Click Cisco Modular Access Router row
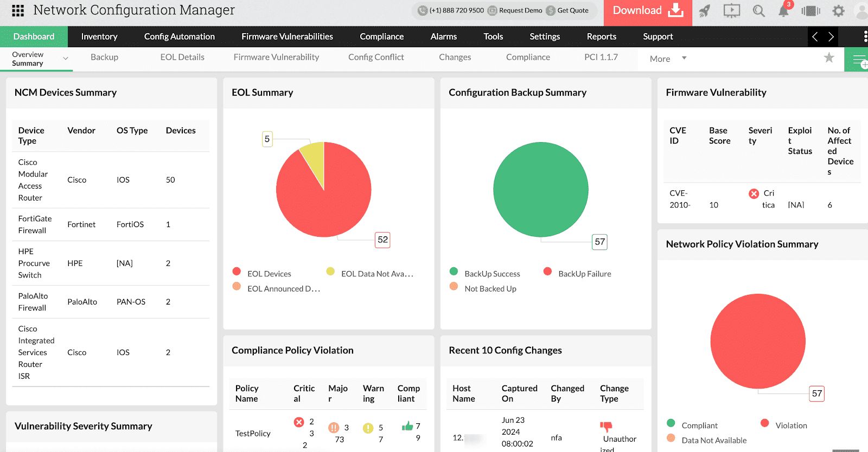 (111, 180)
